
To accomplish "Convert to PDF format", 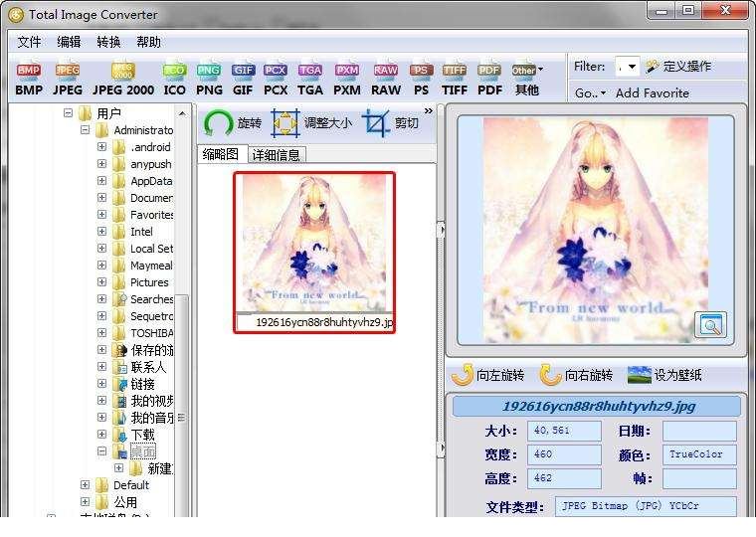I will pos(489,79).
